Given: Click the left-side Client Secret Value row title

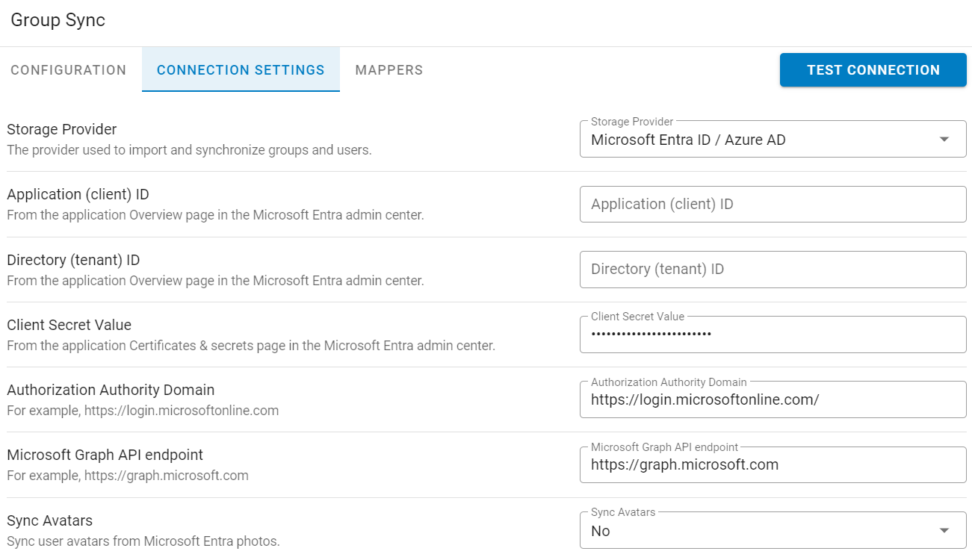Looking at the screenshot, I should [x=69, y=325].
